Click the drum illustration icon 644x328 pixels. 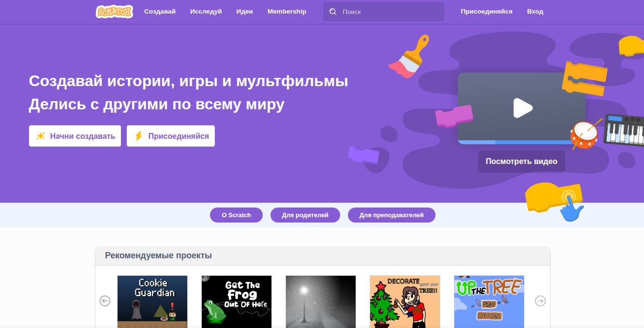584,134
